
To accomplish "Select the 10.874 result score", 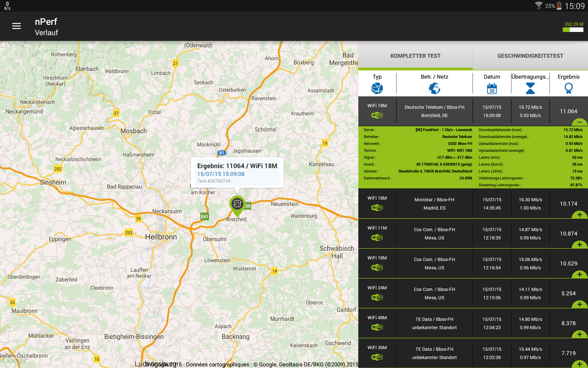I will [x=568, y=234].
